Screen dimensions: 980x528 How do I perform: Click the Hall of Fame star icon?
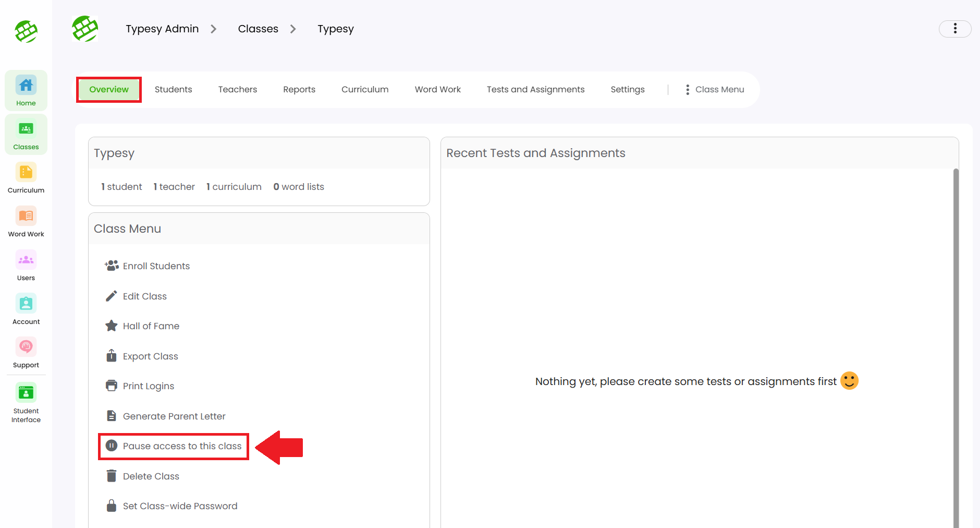pos(112,326)
